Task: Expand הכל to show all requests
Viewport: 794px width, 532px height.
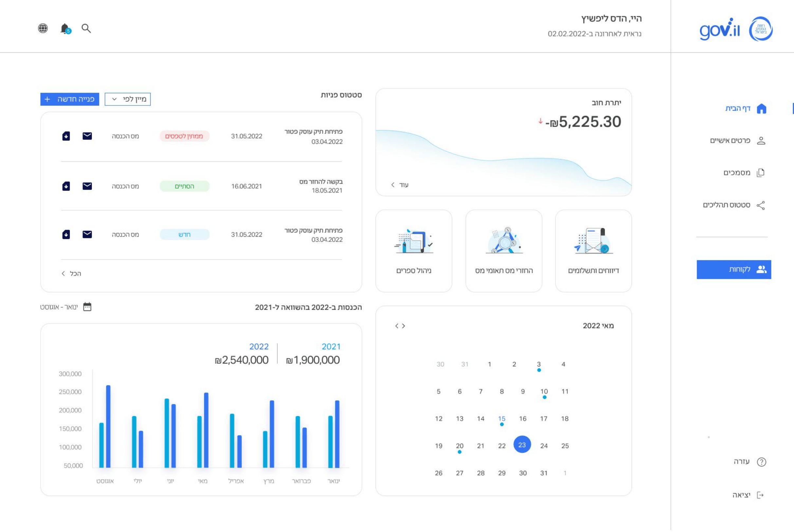Action: [71, 273]
